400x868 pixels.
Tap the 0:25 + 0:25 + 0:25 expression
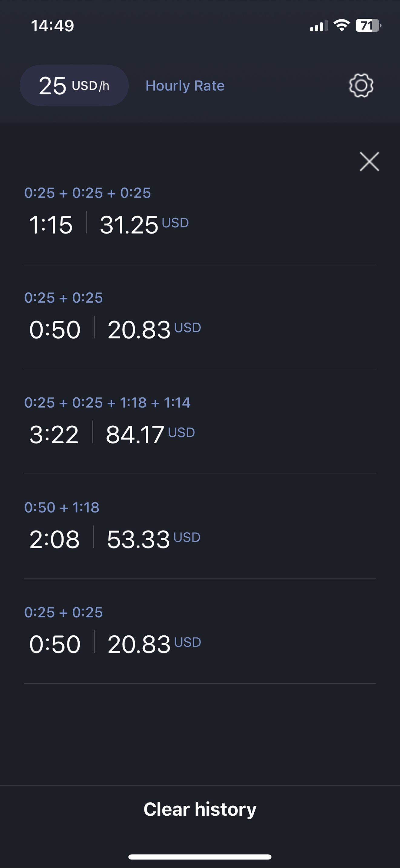click(87, 193)
